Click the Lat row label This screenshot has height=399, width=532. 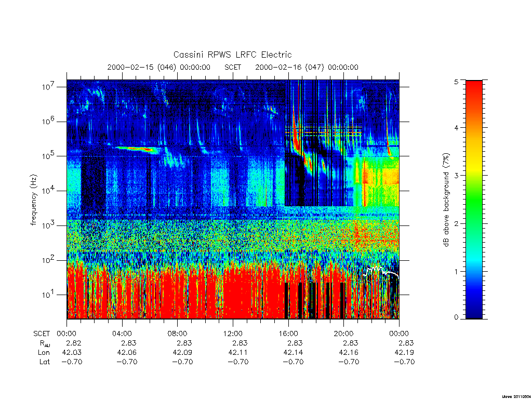45,362
